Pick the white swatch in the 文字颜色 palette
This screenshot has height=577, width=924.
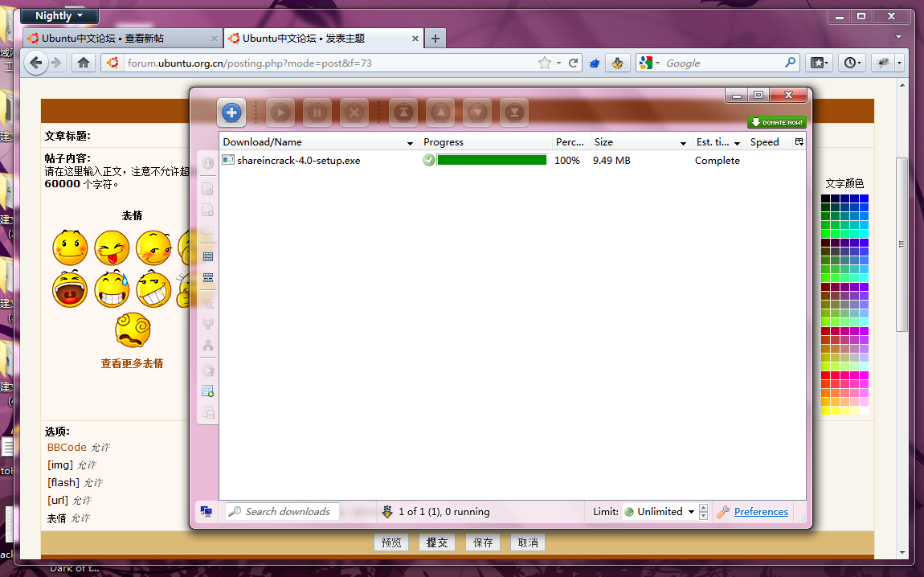[864, 411]
